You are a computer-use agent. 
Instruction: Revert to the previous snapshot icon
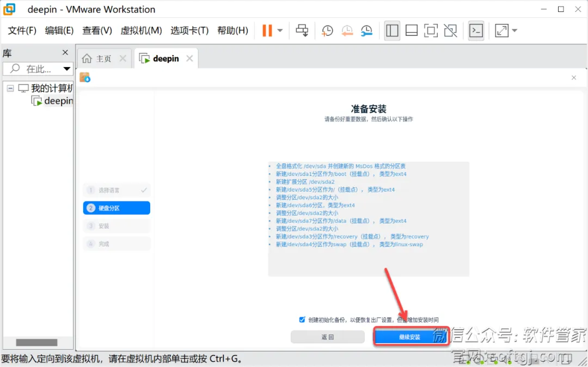(347, 30)
